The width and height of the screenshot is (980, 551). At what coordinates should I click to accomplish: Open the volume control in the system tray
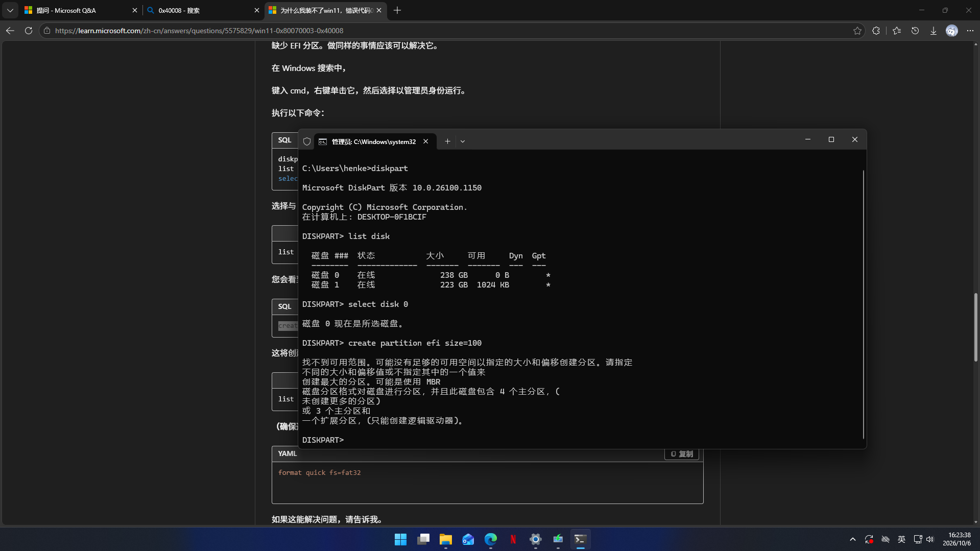click(930, 539)
